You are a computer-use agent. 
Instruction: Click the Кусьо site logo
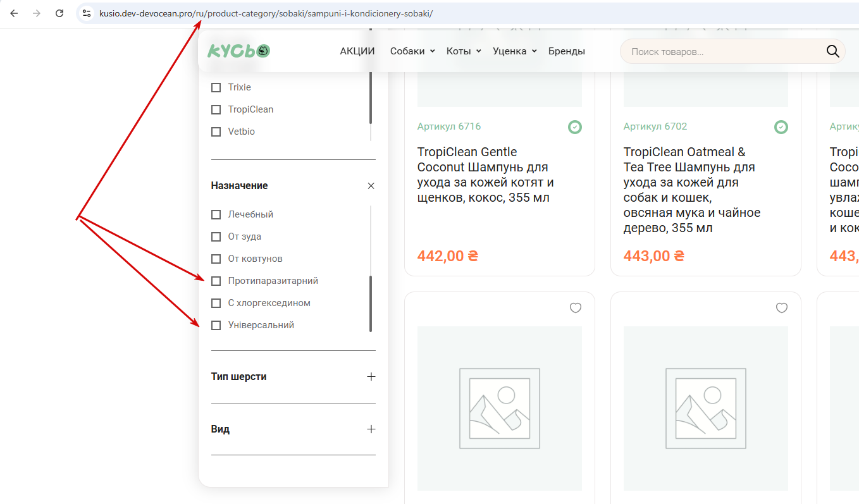click(x=238, y=51)
